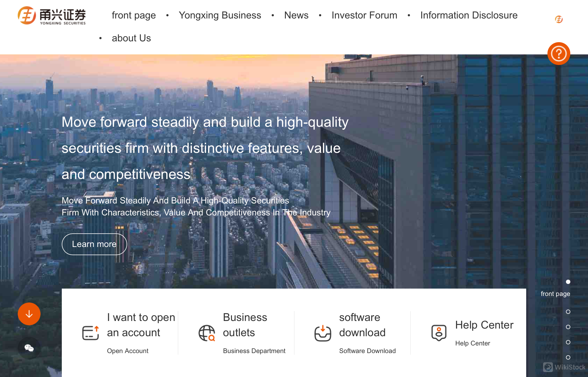Image resolution: width=588 pixels, height=377 pixels.
Task: Click the WeChat icon on sidebar
Action: pyautogui.click(x=29, y=348)
